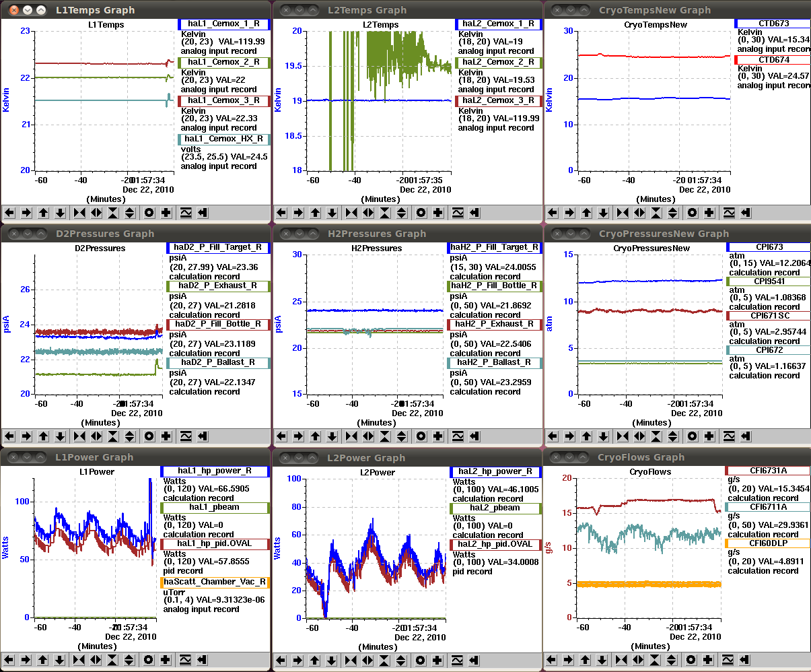Click the waveform icon in CryoFlows Graph toolbar

pyautogui.click(x=729, y=659)
